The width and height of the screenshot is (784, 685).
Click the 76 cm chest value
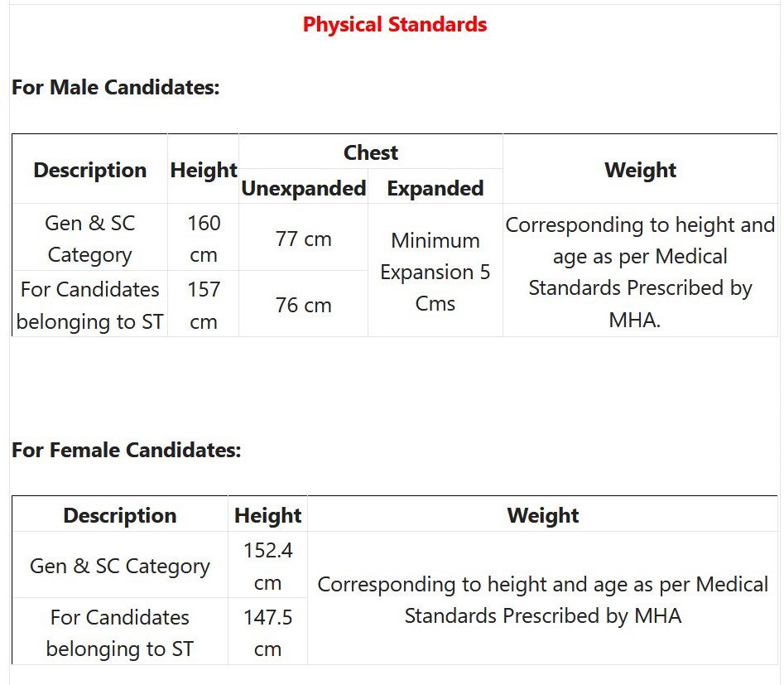point(303,305)
